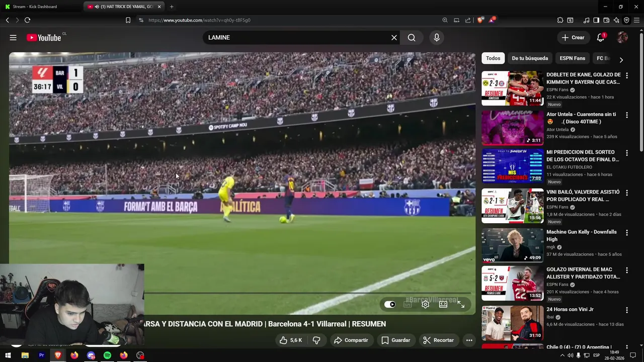
Task: Open the page zoom control in address bar
Action: [x=445, y=20]
